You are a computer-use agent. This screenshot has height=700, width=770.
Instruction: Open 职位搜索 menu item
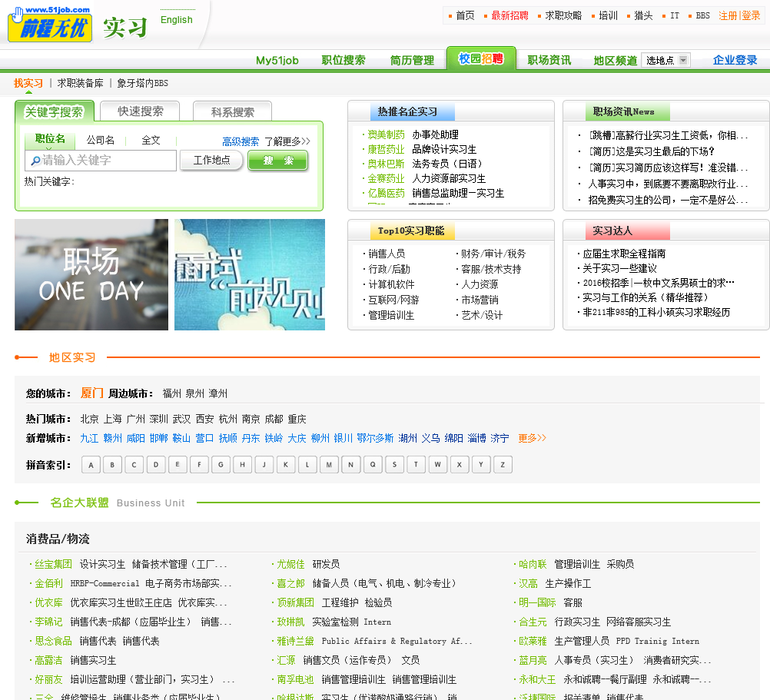point(344,61)
